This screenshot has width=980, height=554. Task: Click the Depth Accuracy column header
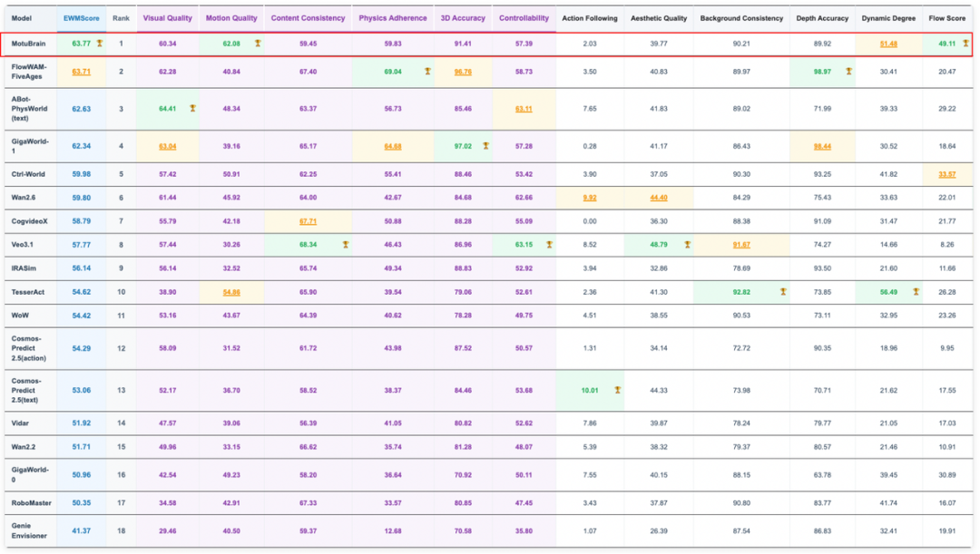[x=823, y=18]
